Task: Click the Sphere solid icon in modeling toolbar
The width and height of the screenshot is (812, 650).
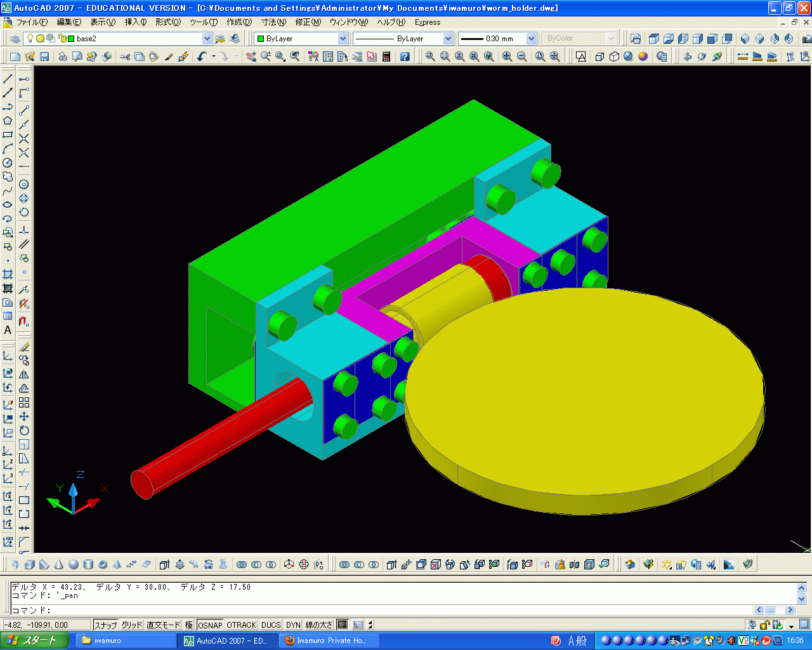Action: pyautogui.click(x=74, y=564)
